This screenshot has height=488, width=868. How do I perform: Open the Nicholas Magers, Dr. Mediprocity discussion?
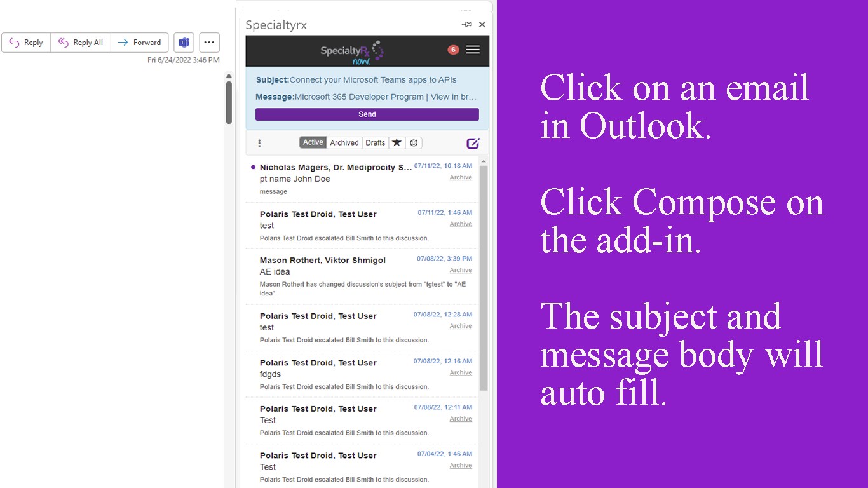(362, 179)
